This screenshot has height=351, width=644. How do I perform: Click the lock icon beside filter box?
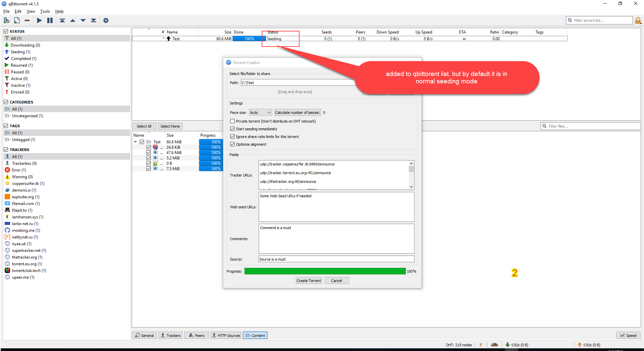(638, 20)
